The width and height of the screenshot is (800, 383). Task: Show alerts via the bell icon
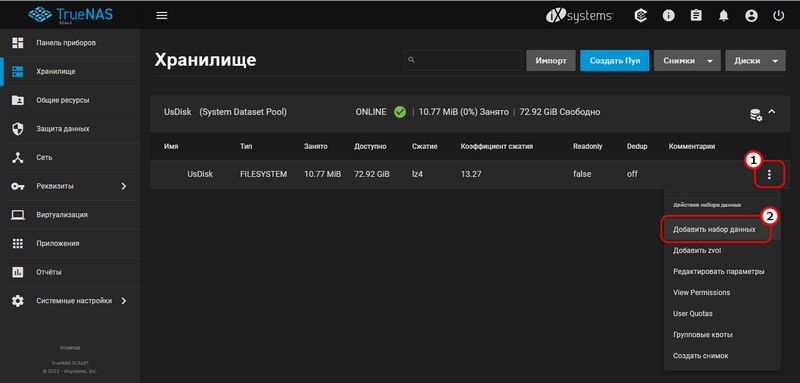tap(723, 16)
